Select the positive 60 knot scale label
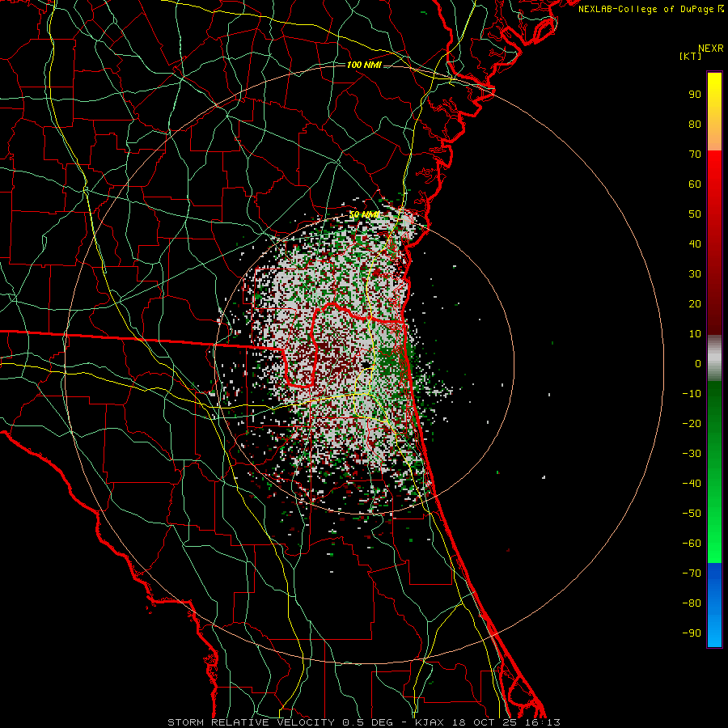The width and height of the screenshot is (728, 728). [695, 184]
